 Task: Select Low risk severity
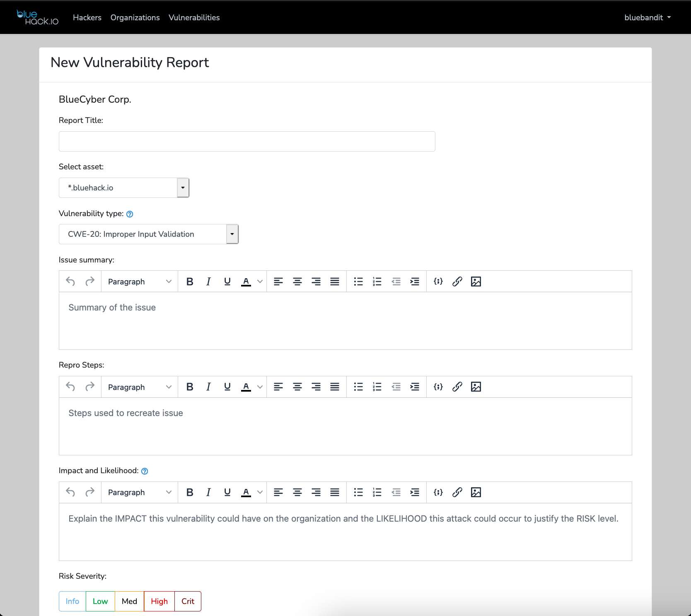[100, 601]
